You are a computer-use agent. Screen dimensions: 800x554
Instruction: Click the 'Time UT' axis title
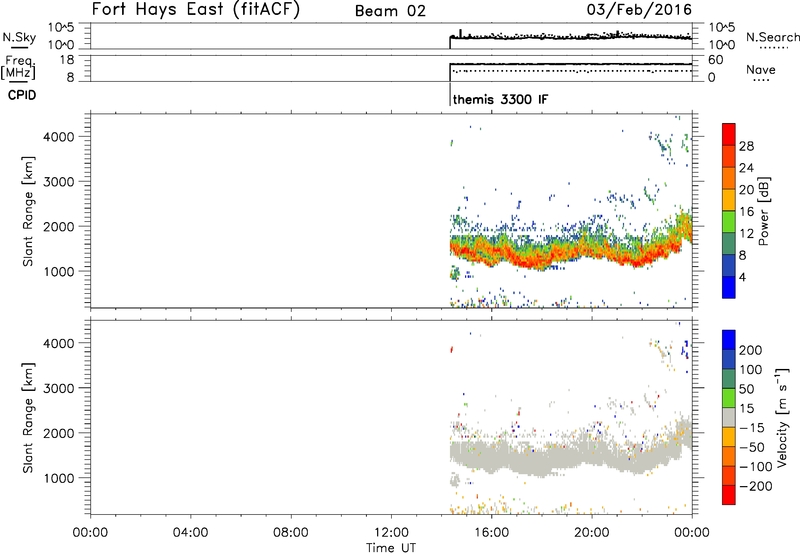click(x=391, y=547)
